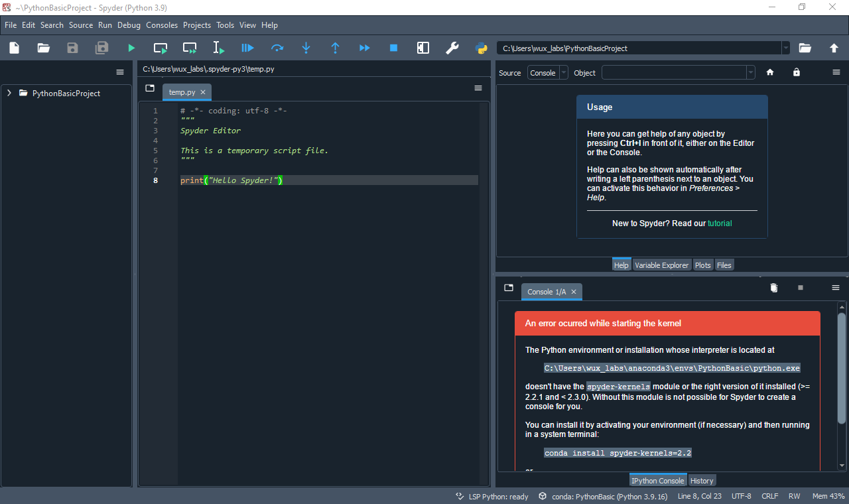Open the Consoles menu
The image size is (849, 504).
pos(162,25)
